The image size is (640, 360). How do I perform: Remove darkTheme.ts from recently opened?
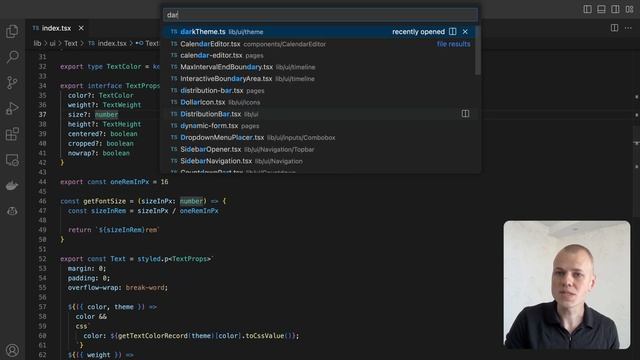tap(465, 31)
